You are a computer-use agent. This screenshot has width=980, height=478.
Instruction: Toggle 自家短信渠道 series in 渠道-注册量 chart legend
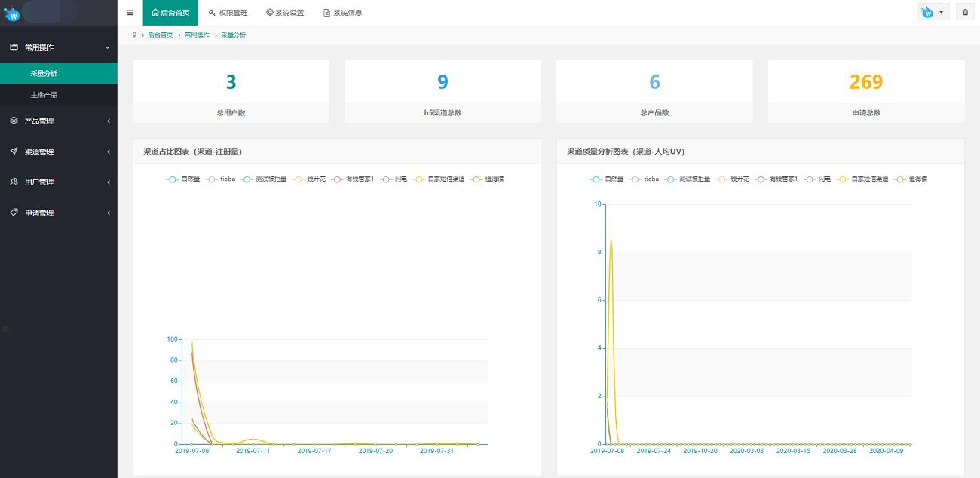439,179
